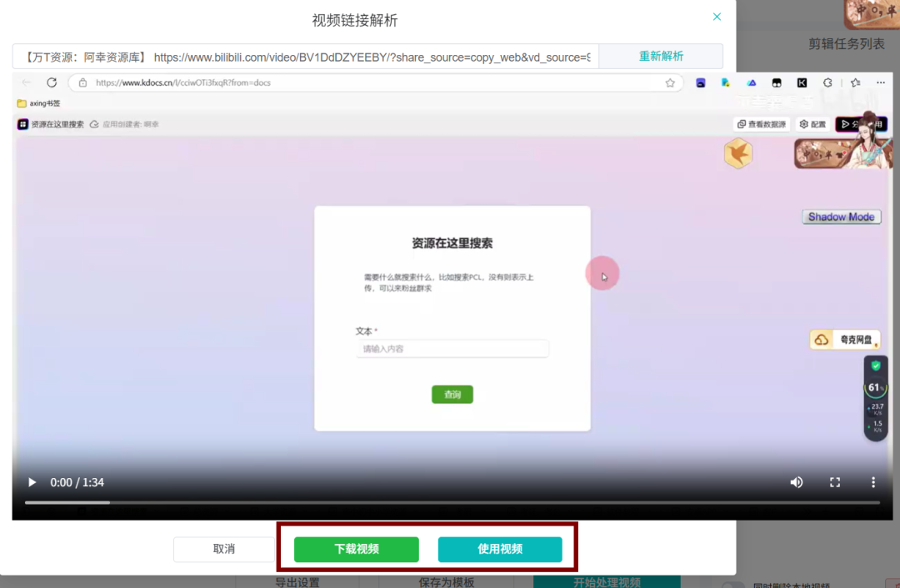This screenshot has height=588, width=900.
Task: Click the bookmark star in address bar
Action: [670, 82]
